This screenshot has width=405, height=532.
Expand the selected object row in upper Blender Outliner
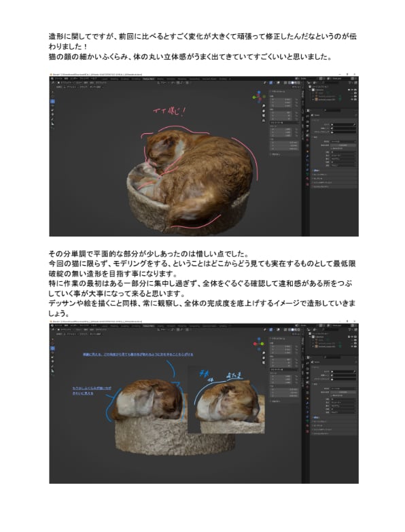(x=313, y=99)
